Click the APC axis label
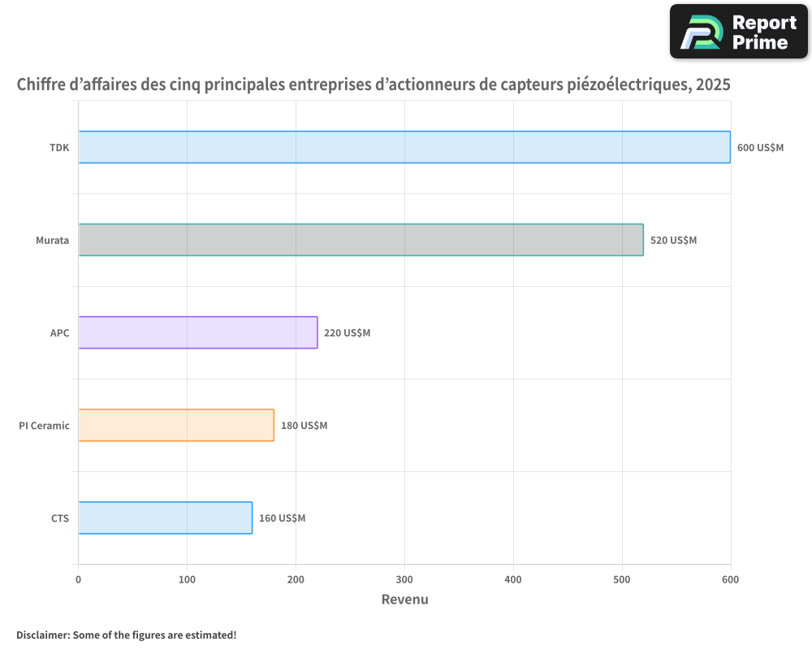 coord(59,332)
